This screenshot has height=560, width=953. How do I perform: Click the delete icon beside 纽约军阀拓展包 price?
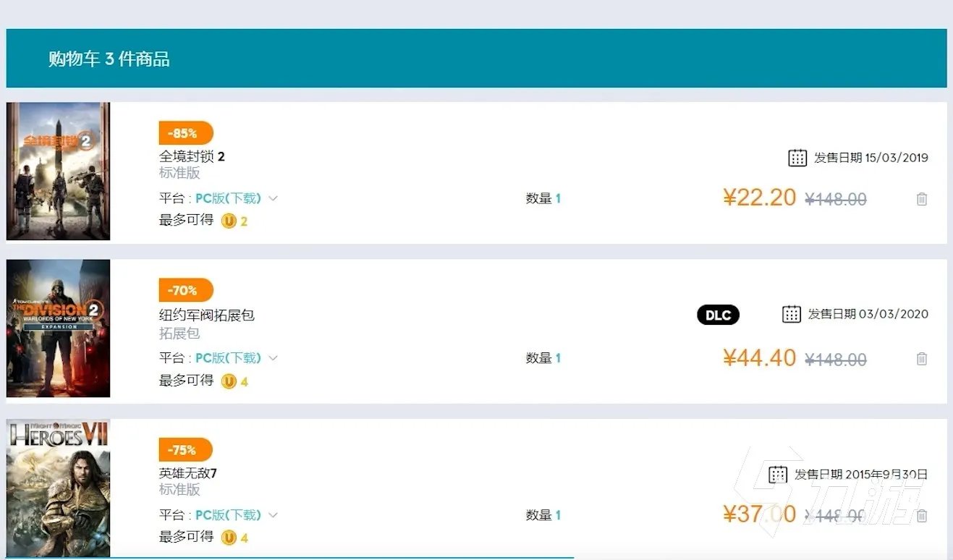click(922, 358)
